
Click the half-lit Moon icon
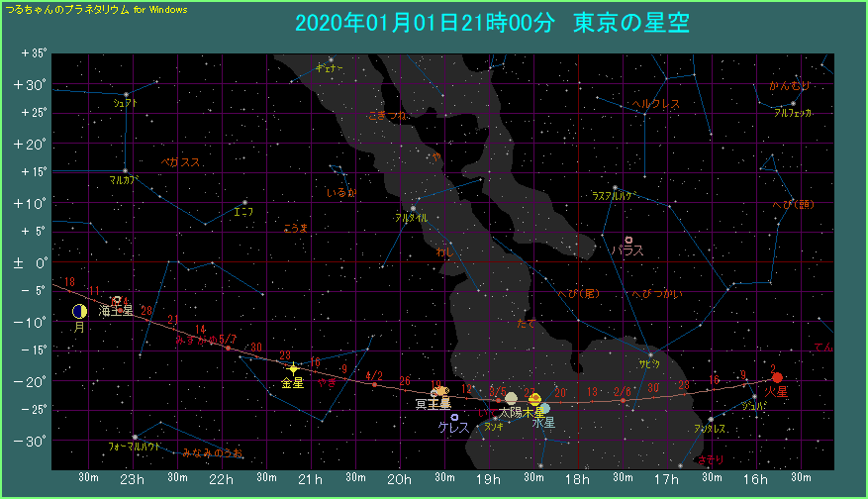tap(79, 312)
